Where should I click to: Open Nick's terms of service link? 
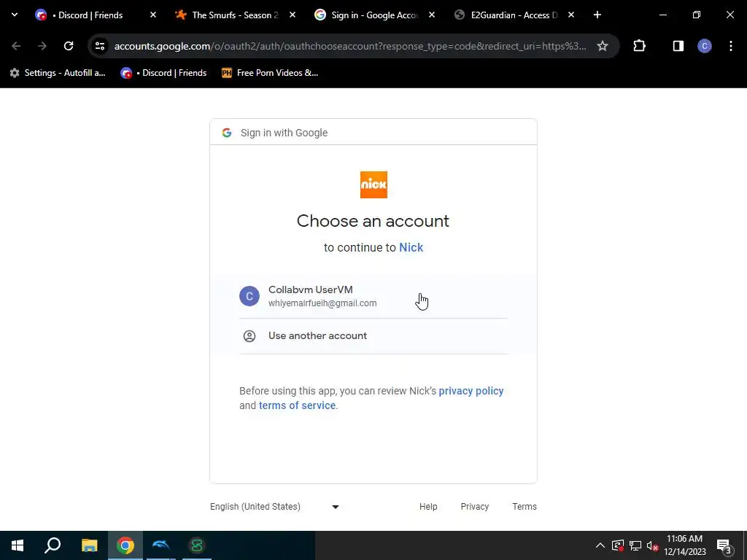(x=298, y=405)
